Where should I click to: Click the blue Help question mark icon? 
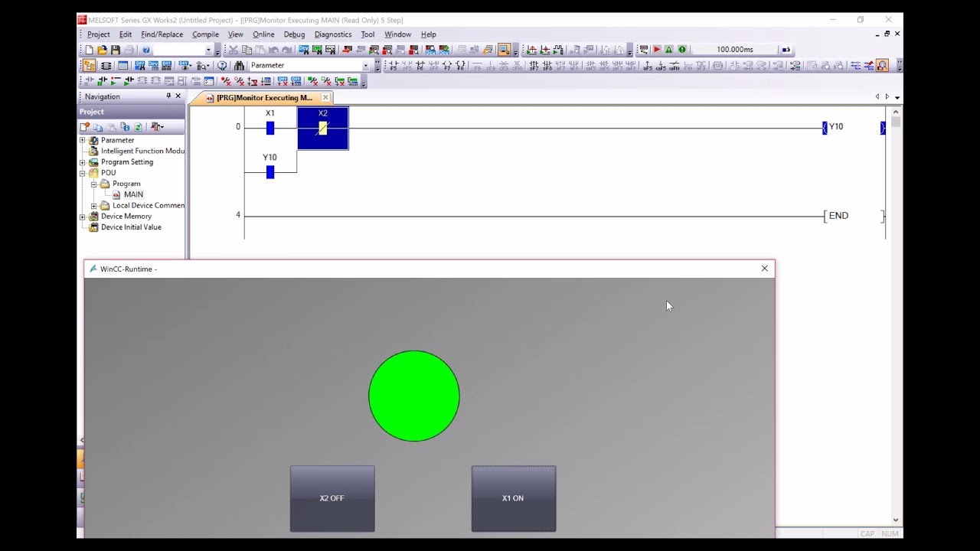click(x=146, y=50)
